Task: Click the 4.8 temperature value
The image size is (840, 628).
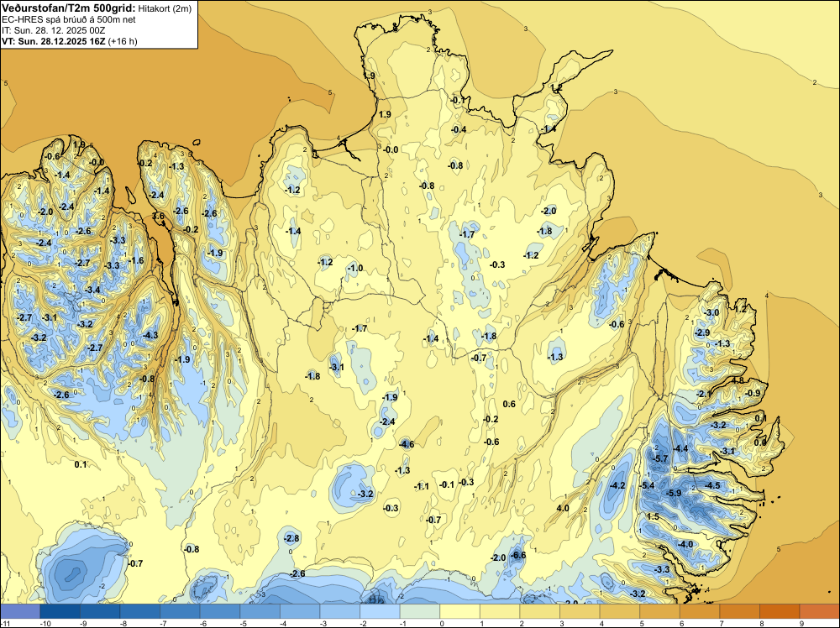Action: pyautogui.click(x=738, y=380)
